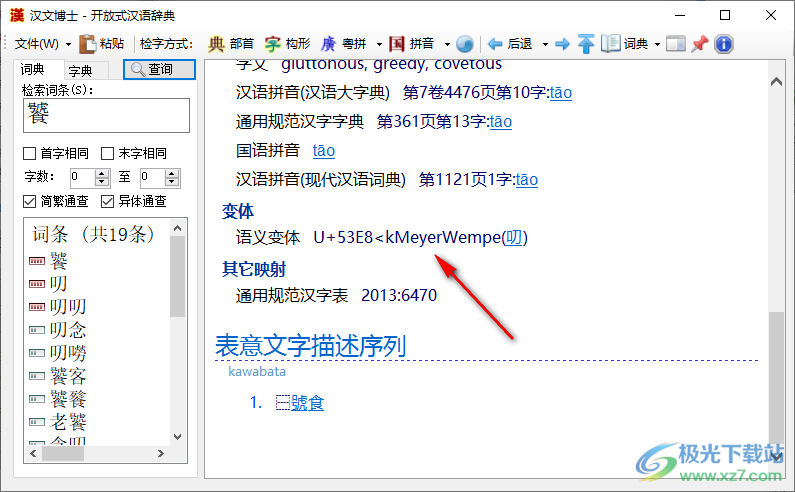The image size is (795, 492).
Task: Click scroll-up arrow of the content pane
Action: coord(776,81)
